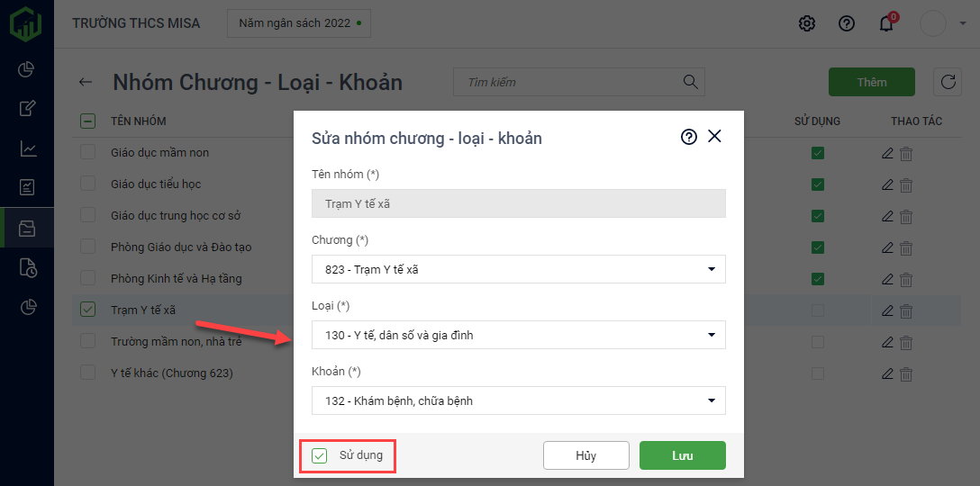
Task: Uncheck the Trạm Y tế xã row checkbox
Action: click(x=87, y=310)
